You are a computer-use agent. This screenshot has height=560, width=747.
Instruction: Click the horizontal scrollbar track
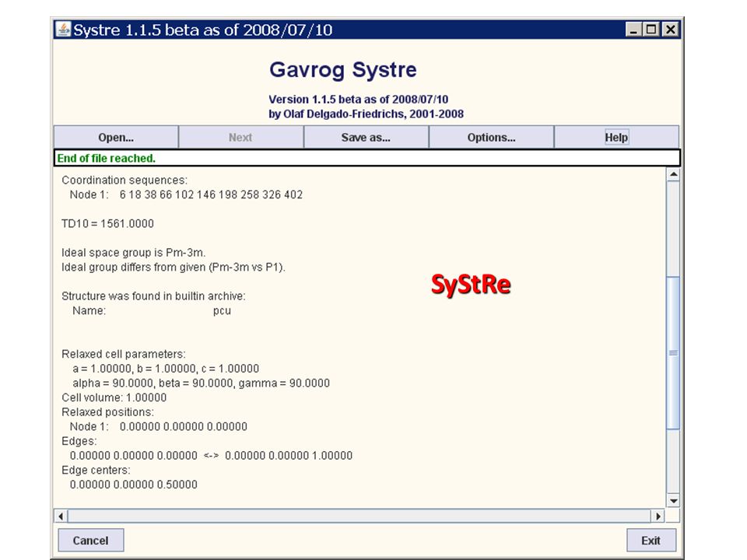coord(359,516)
